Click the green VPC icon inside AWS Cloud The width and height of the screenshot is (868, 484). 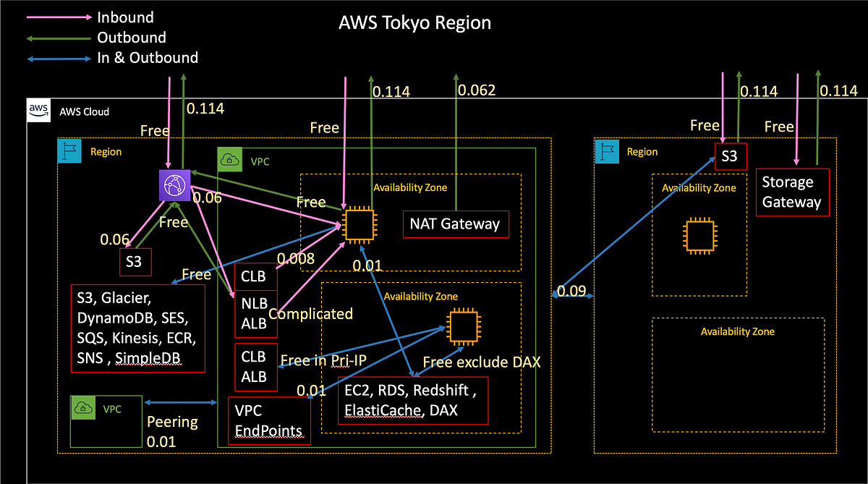coord(229,159)
